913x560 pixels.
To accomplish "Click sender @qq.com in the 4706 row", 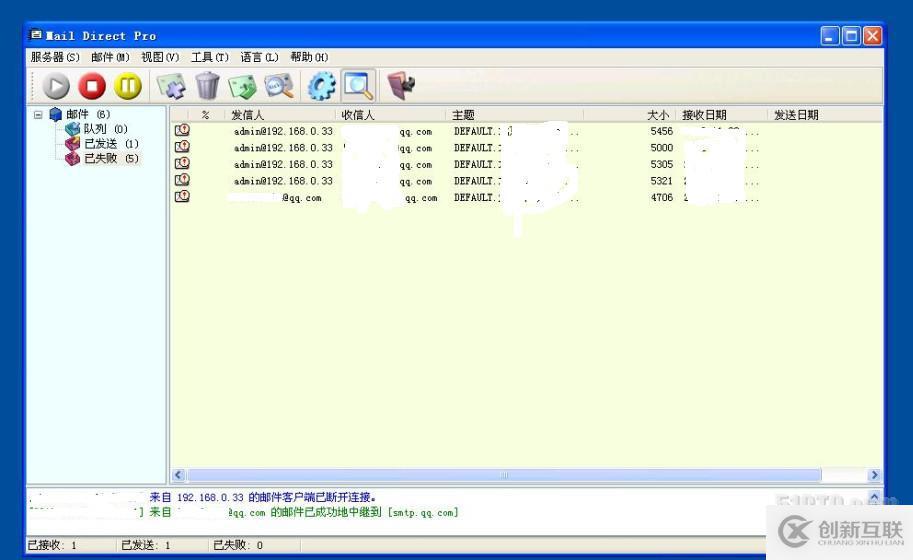I will click(302, 198).
